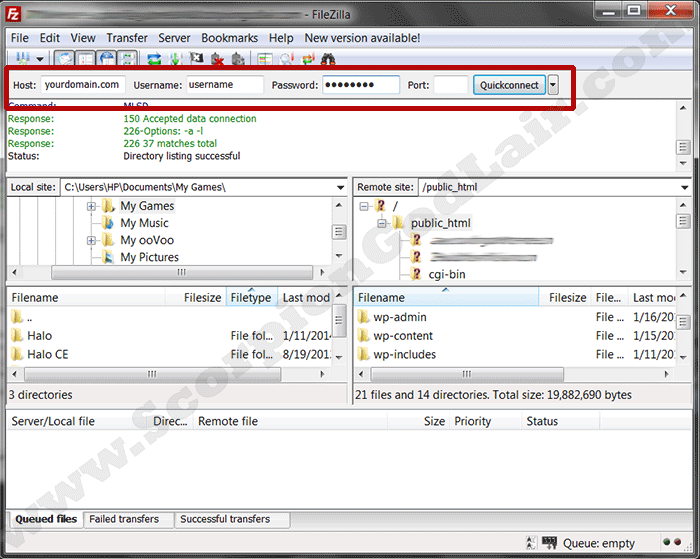Select the wp-content remote folder
The width and height of the screenshot is (700, 559).
[x=403, y=336]
